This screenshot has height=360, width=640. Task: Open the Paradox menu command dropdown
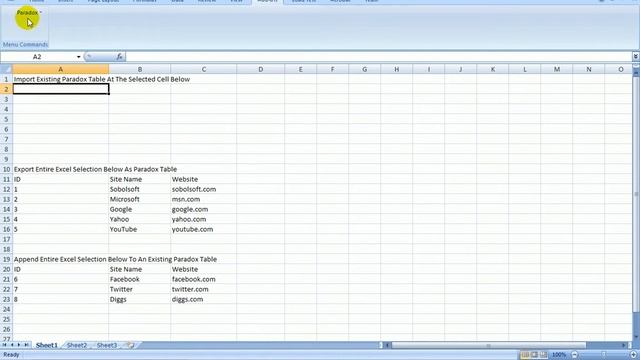tap(28, 13)
